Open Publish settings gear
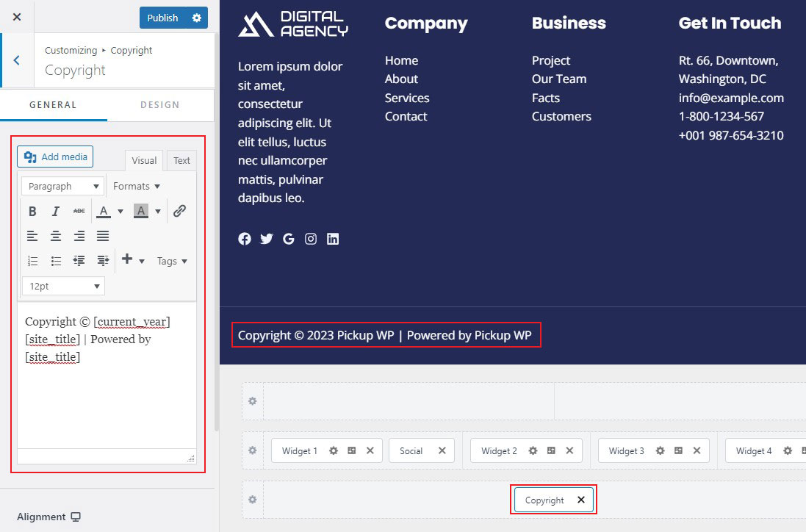 click(x=196, y=18)
